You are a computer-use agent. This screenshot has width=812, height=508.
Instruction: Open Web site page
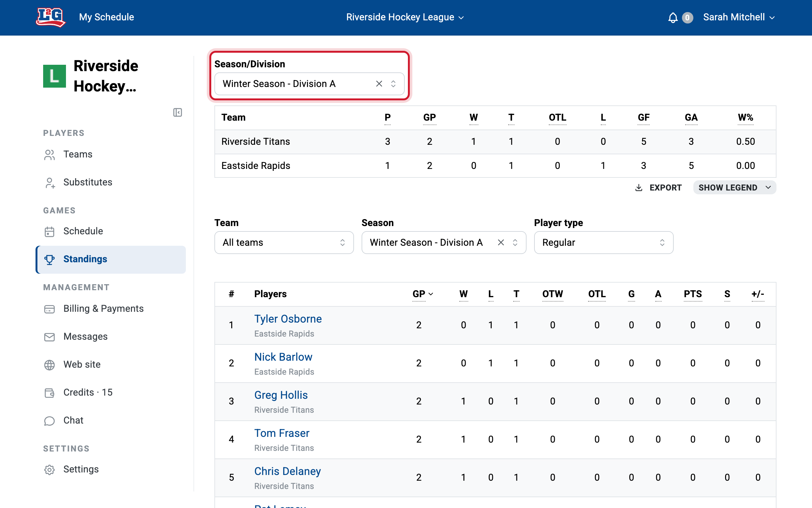[111, 365]
